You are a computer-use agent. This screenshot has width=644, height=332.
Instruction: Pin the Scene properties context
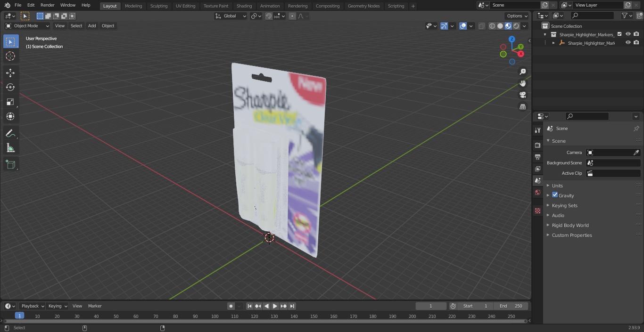tap(636, 129)
